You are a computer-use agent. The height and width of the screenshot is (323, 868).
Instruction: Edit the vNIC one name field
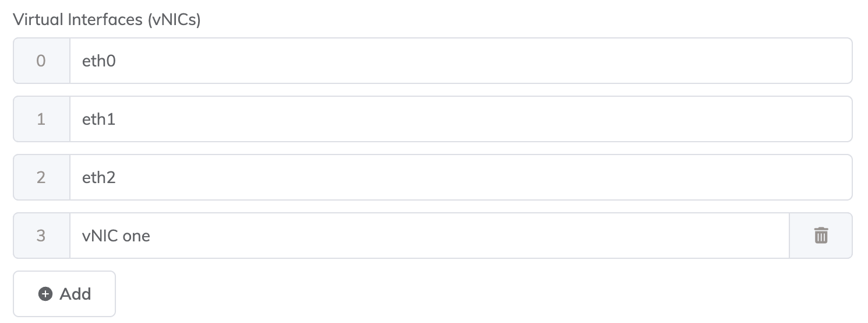pyautogui.click(x=429, y=236)
